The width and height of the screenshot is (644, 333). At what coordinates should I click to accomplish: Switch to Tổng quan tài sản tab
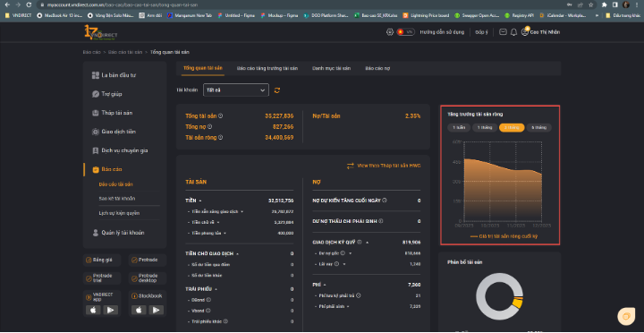[x=203, y=68]
